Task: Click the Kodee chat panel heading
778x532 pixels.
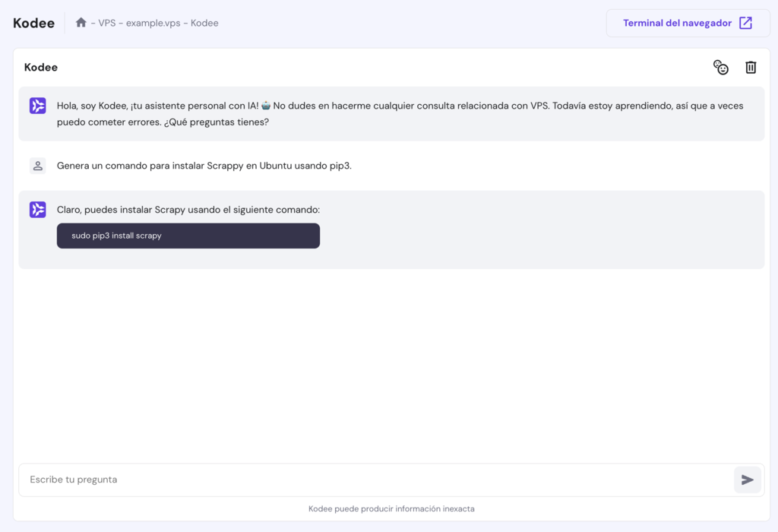Action: (41, 68)
